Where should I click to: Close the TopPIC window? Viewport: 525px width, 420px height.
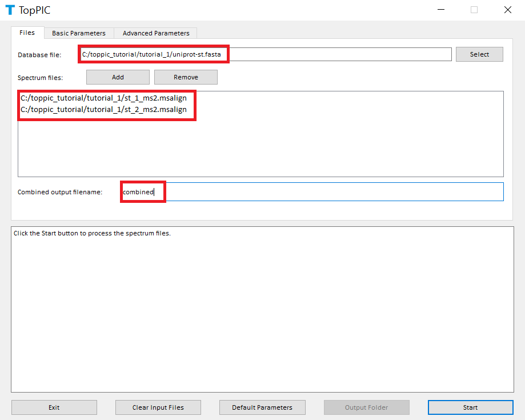[507, 10]
